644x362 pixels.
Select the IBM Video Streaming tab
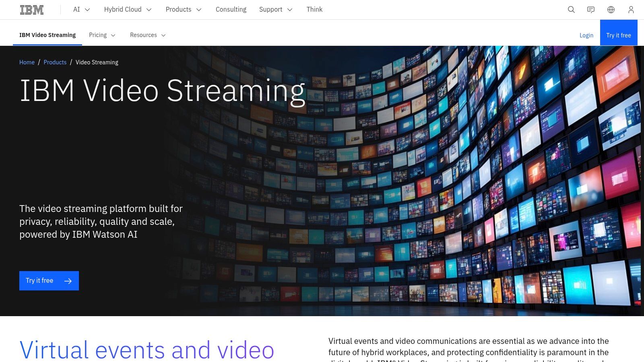[47, 35]
